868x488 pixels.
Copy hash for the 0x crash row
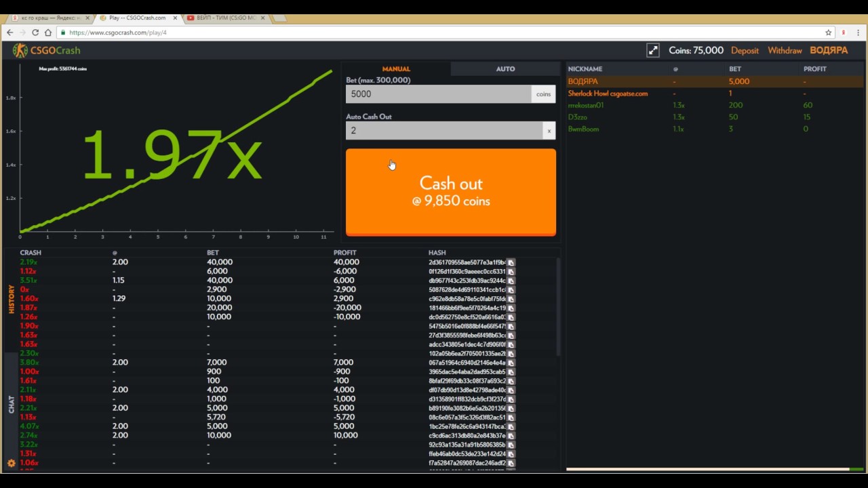pos(511,289)
